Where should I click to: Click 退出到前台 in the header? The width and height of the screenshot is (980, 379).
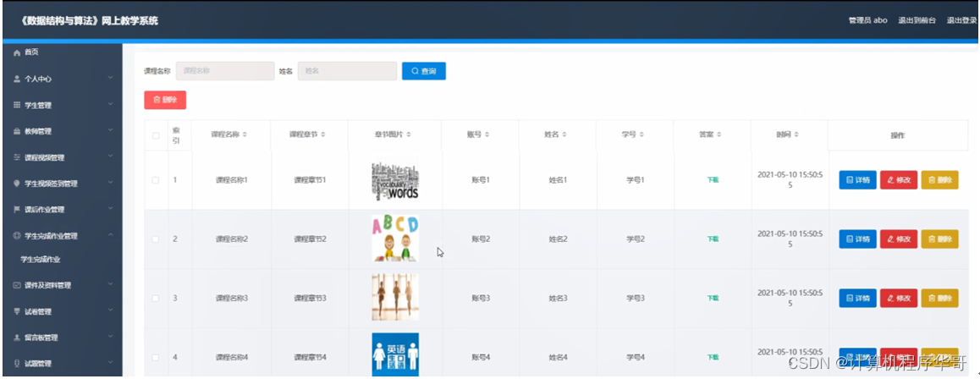(917, 20)
